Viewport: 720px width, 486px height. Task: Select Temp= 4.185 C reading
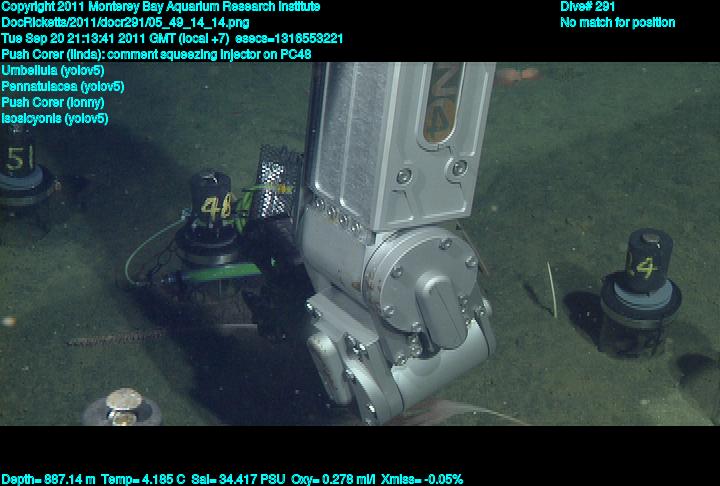(x=143, y=480)
